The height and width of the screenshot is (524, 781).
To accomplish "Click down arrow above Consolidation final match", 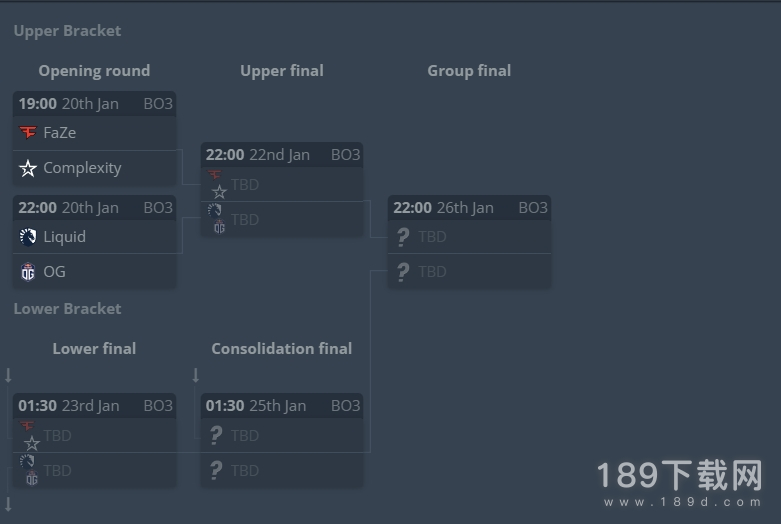I will coord(196,375).
